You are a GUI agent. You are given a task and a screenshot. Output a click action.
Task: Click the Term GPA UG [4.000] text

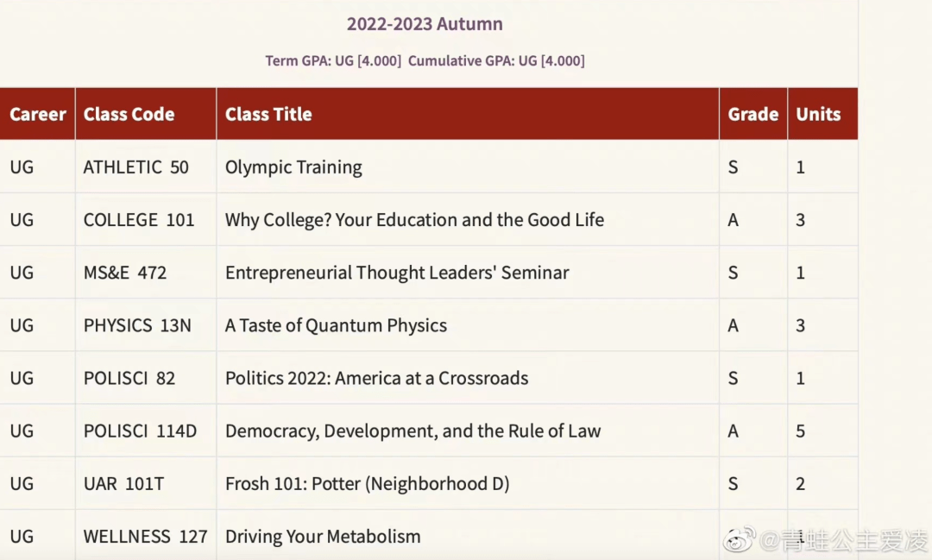point(333,61)
